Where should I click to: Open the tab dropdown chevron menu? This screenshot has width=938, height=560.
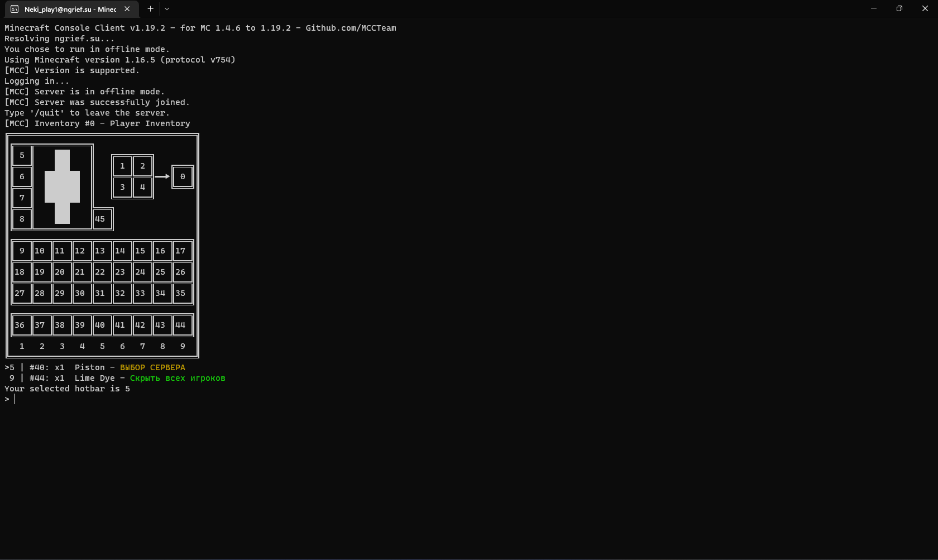point(166,9)
